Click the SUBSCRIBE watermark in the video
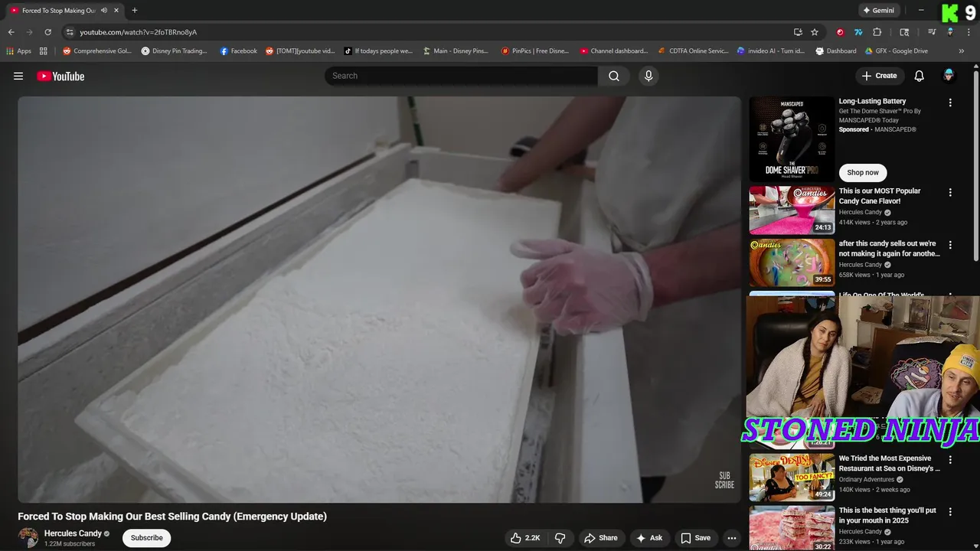The width and height of the screenshot is (980, 551). tap(724, 481)
